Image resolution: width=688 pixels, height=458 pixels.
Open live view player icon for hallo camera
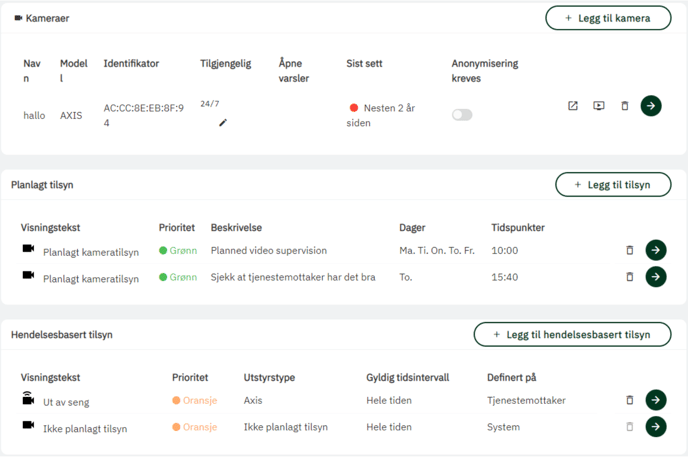click(598, 106)
